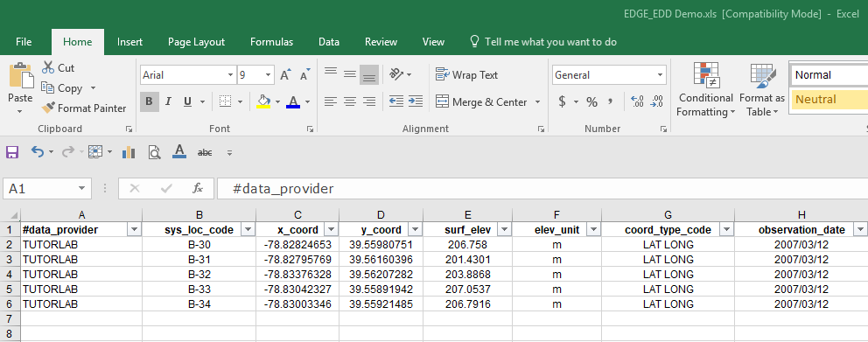Click the Increase Indent icon
The image size is (868, 342).
point(415,101)
